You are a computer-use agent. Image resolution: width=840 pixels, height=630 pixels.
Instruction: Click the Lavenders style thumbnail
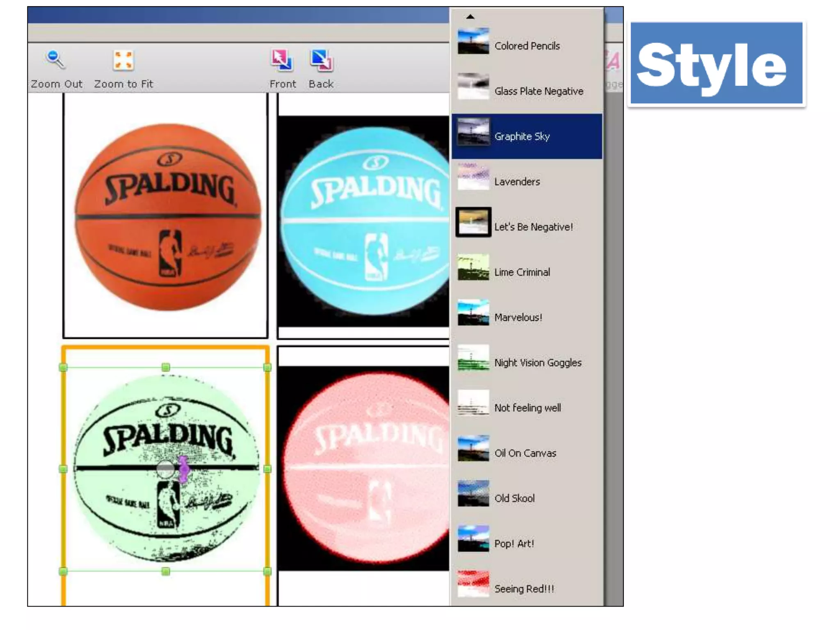(473, 178)
